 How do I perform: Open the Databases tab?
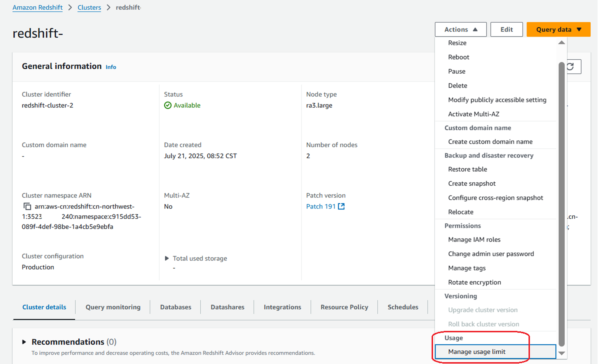pos(175,307)
